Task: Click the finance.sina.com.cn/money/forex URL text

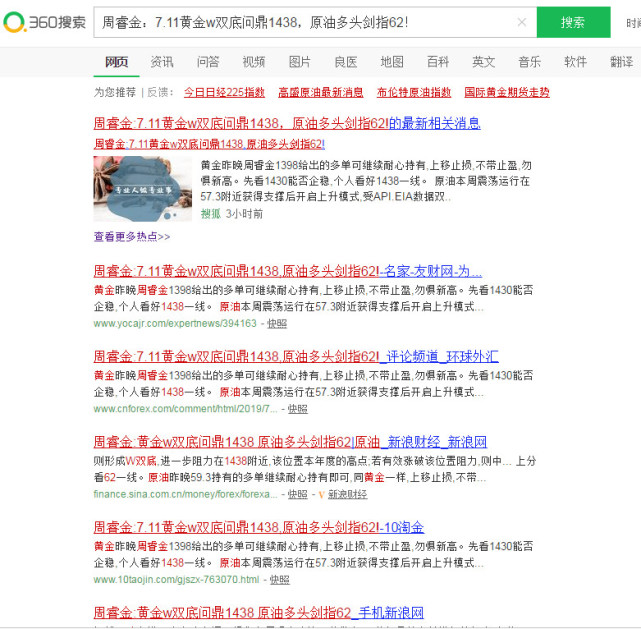Action: (186, 495)
